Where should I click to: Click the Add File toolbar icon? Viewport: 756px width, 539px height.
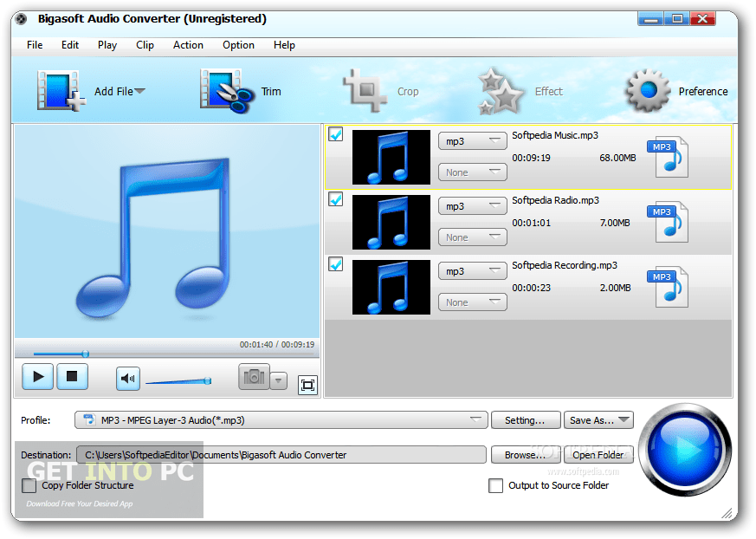(x=57, y=90)
